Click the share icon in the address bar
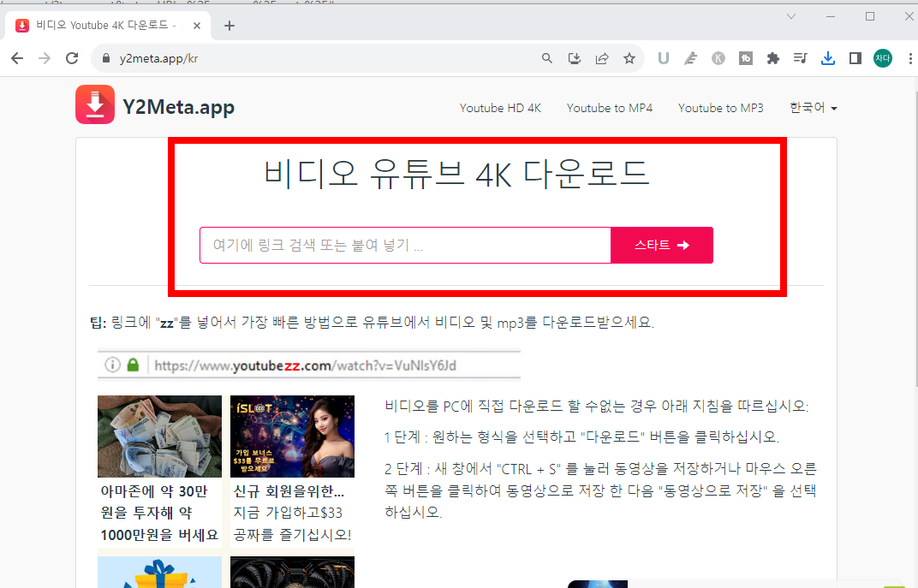The height and width of the screenshot is (588, 918). click(602, 58)
